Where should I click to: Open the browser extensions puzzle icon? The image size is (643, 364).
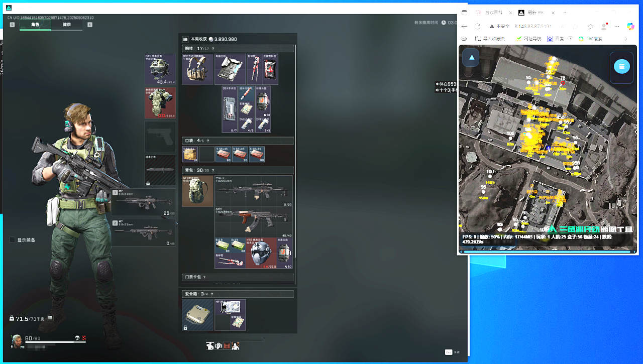[591, 26]
